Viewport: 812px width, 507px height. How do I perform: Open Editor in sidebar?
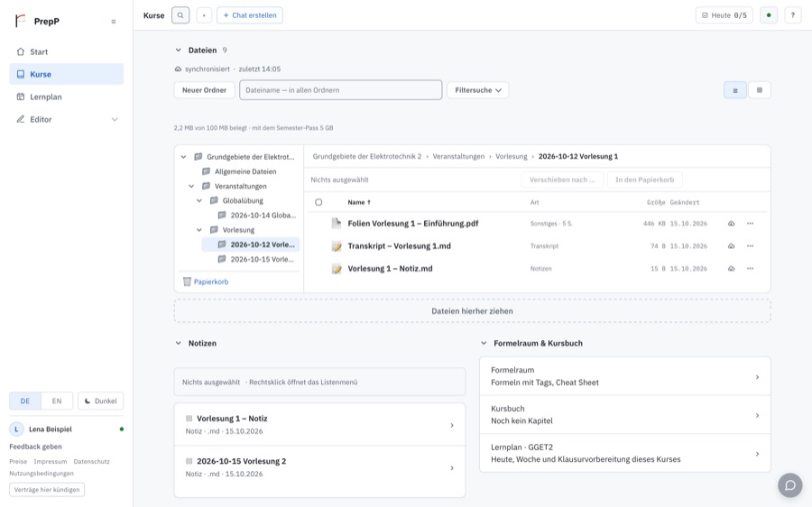(x=66, y=120)
